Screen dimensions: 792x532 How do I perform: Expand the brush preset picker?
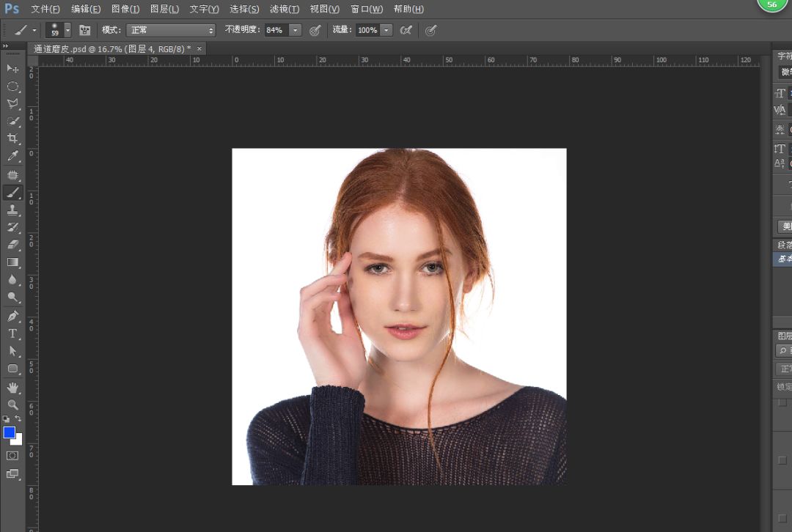(x=67, y=30)
